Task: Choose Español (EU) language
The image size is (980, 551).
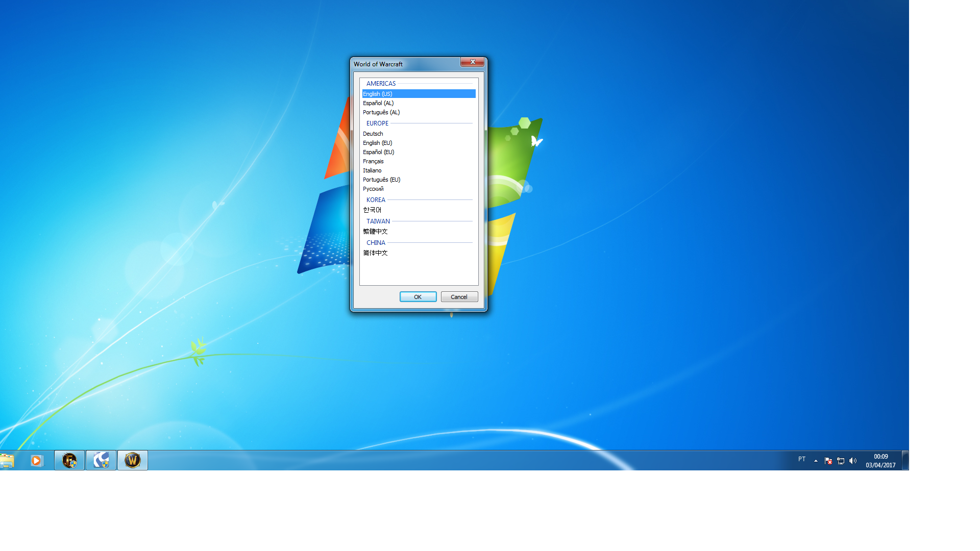Action: tap(419, 152)
